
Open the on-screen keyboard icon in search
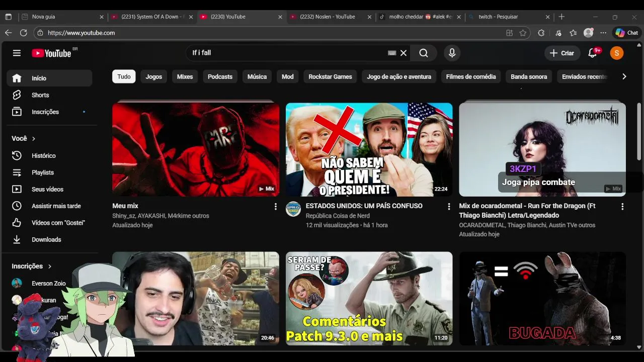click(x=392, y=53)
